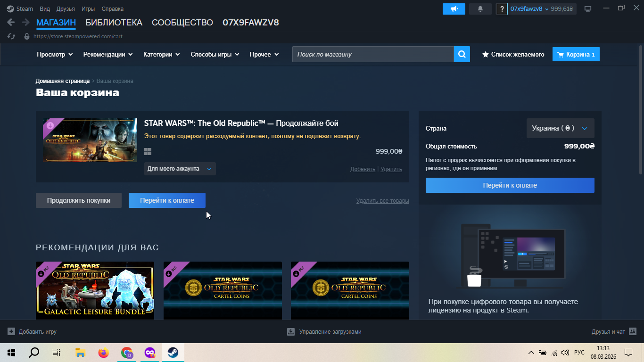Open the Корзина cart button
The image size is (644, 362).
pos(576,55)
